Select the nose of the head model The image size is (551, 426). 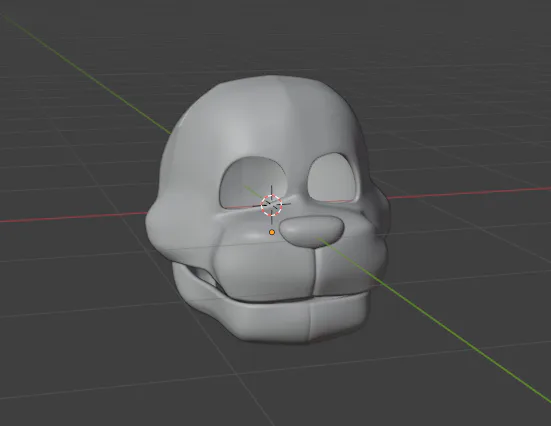(311, 231)
